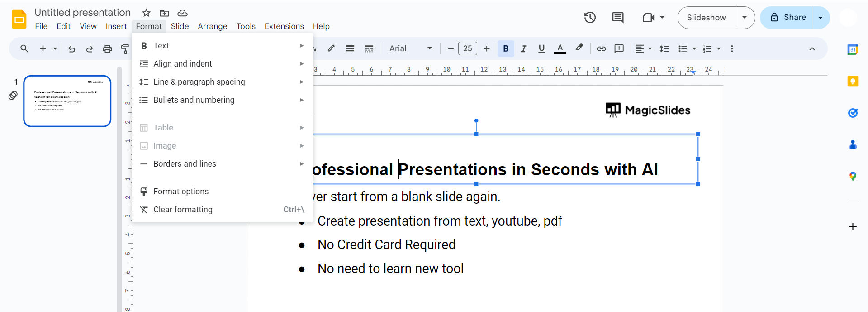Open the Share options dropdown arrow
868x312 pixels.
pos(821,18)
